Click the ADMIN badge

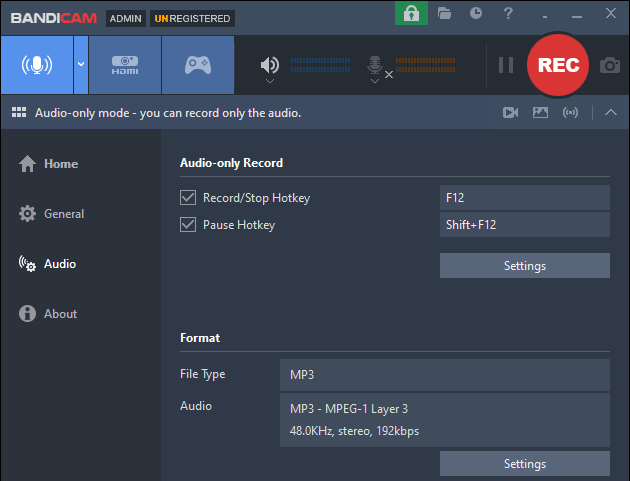pyautogui.click(x=126, y=18)
